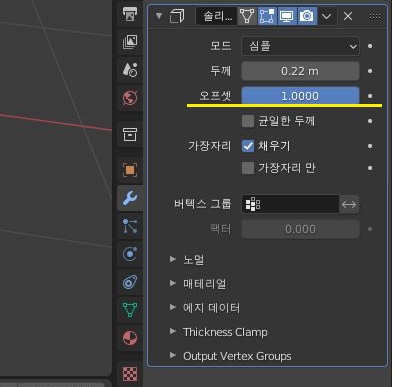Open the Scene properties tab
Image resolution: width=394 pixels, height=387 pixels.
point(130,70)
